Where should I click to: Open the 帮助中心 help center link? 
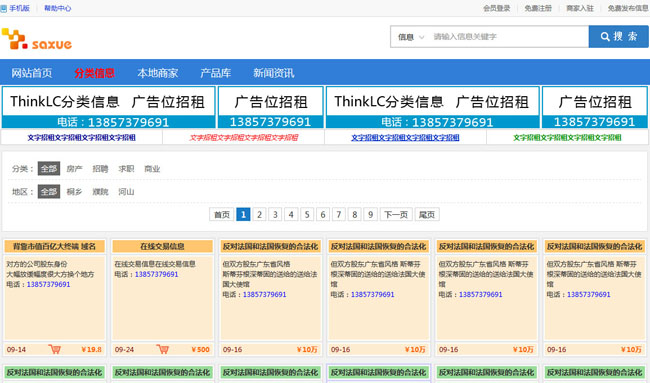coord(58,8)
